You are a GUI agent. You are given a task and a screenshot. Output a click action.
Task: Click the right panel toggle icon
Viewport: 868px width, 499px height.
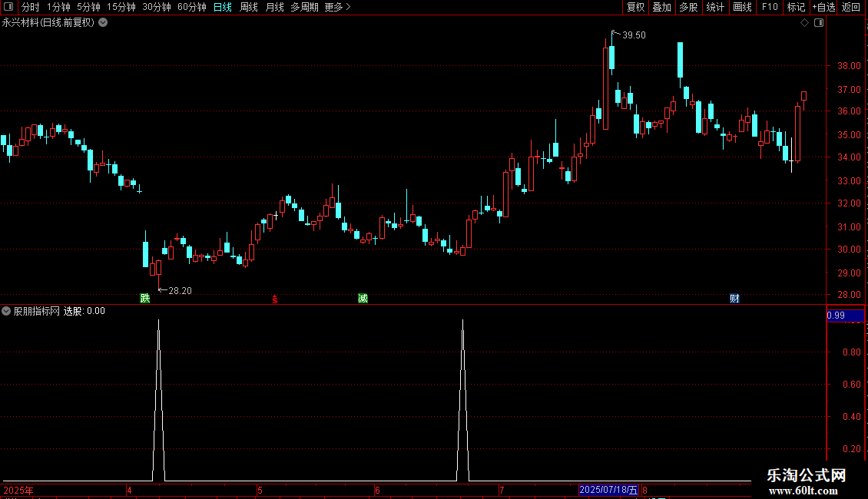click(819, 23)
